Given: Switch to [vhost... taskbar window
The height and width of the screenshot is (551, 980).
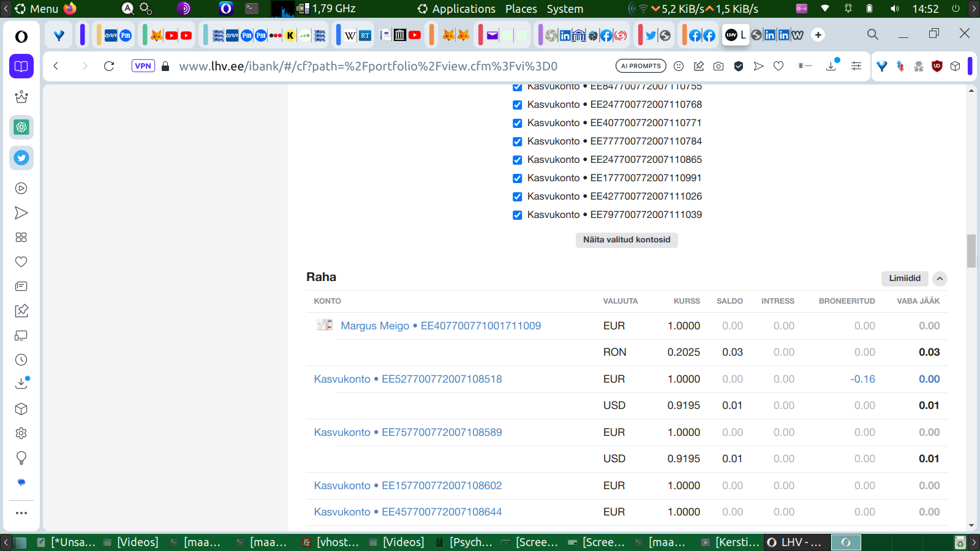Looking at the screenshot, I should click(331, 542).
